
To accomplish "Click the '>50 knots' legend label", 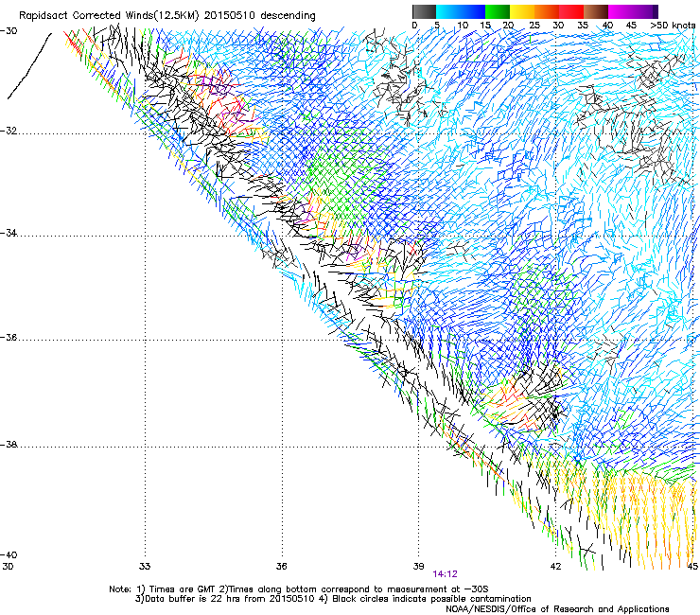I will click(673, 26).
